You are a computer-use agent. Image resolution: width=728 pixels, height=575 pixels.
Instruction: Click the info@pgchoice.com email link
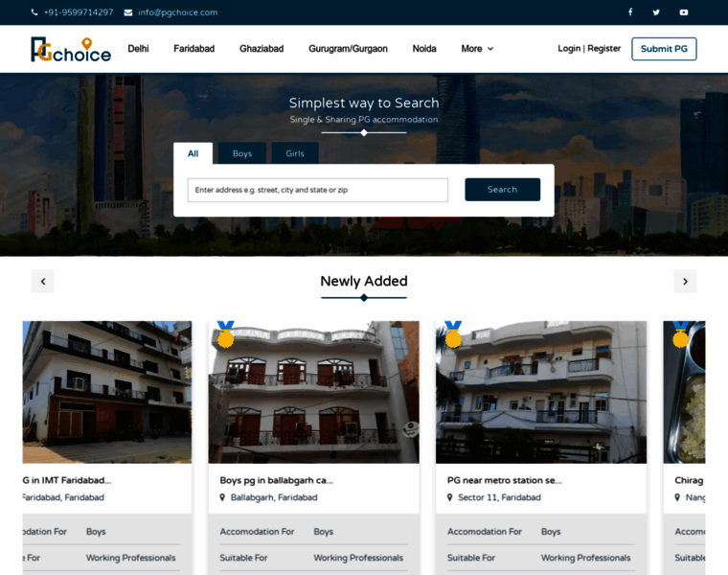point(178,12)
